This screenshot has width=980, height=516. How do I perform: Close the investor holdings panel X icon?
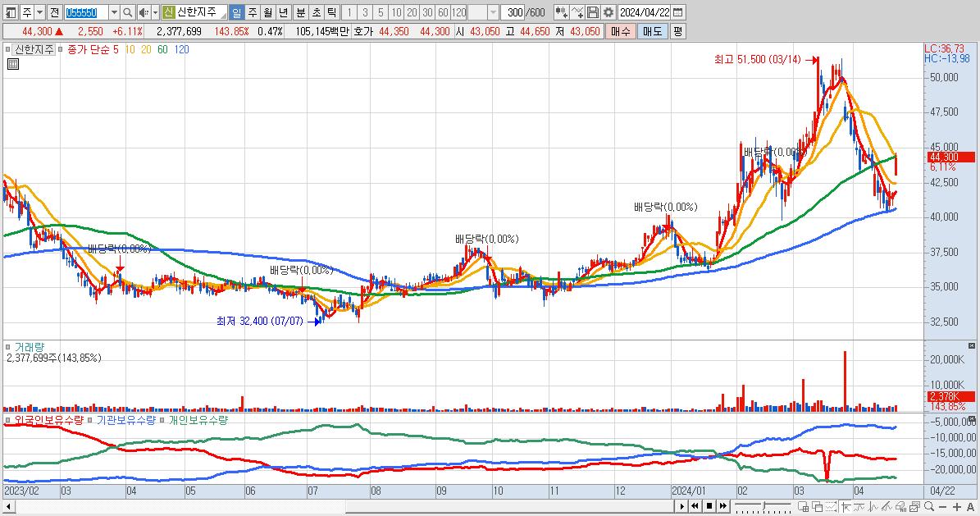pyautogui.click(x=971, y=419)
